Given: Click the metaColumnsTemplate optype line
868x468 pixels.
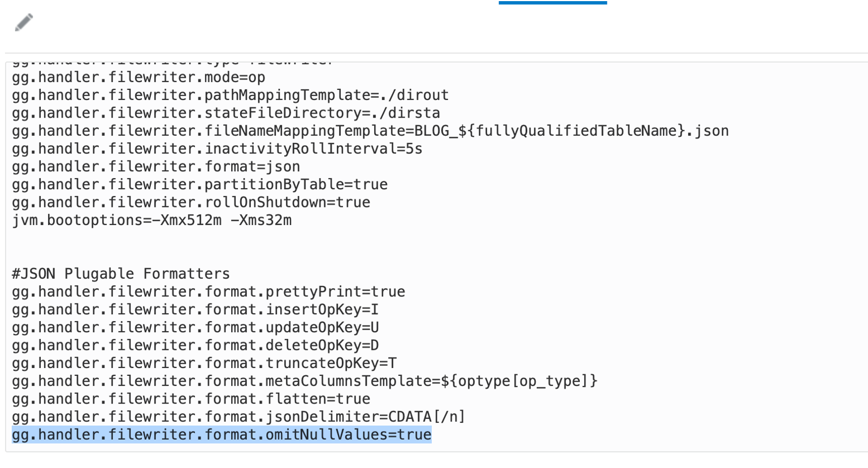Looking at the screenshot, I should (305, 381).
